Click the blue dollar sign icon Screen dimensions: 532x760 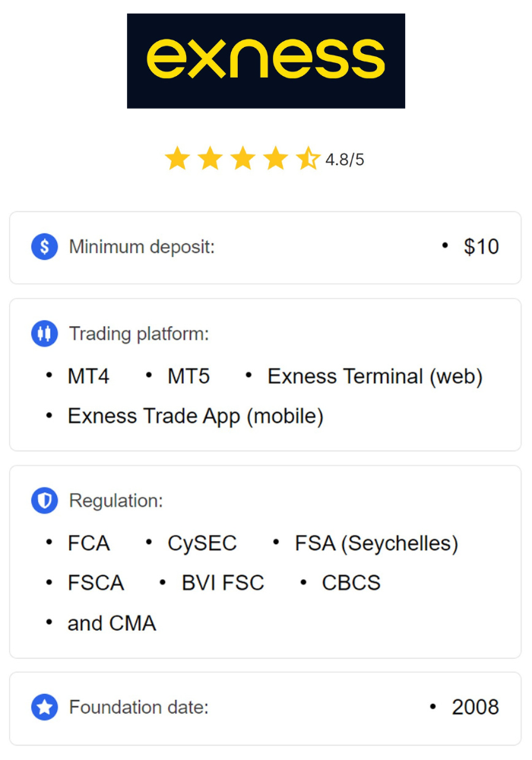(45, 247)
